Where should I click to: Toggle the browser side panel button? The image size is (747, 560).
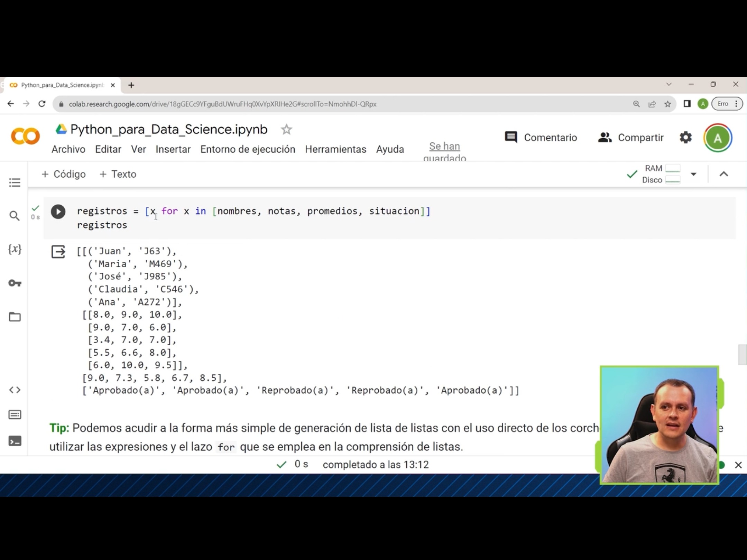(687, 104)
